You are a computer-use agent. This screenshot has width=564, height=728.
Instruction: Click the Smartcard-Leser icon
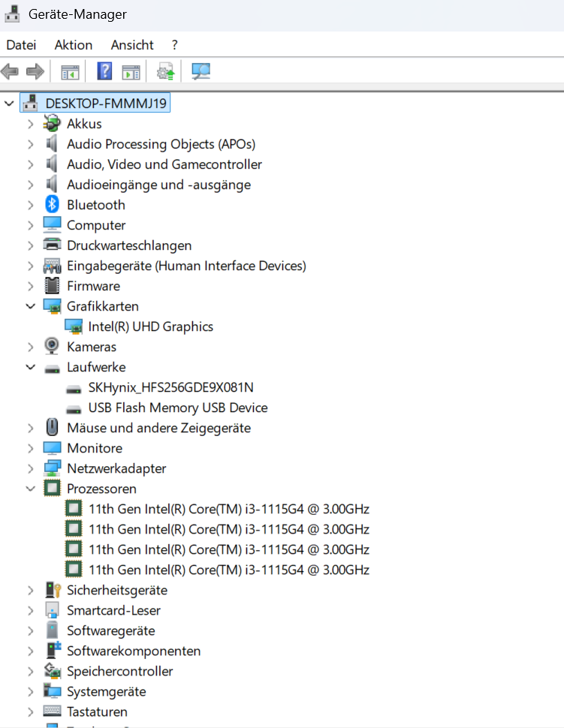[x=52, y=610]
